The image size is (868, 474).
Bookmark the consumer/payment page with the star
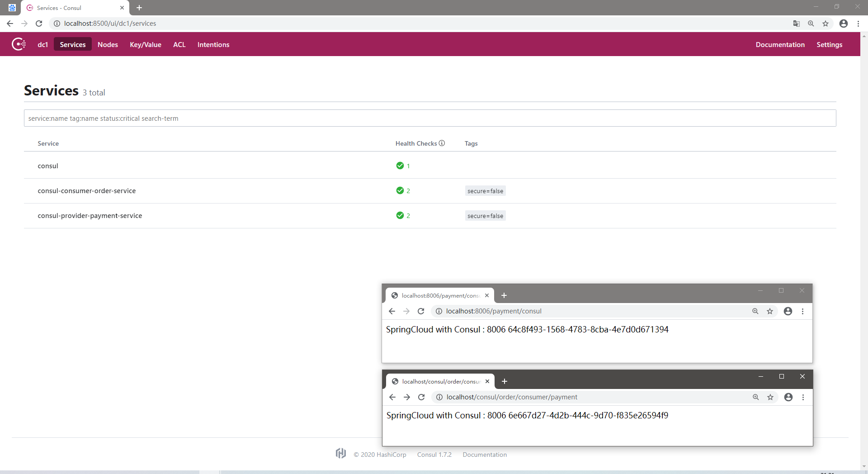(770, 397)
